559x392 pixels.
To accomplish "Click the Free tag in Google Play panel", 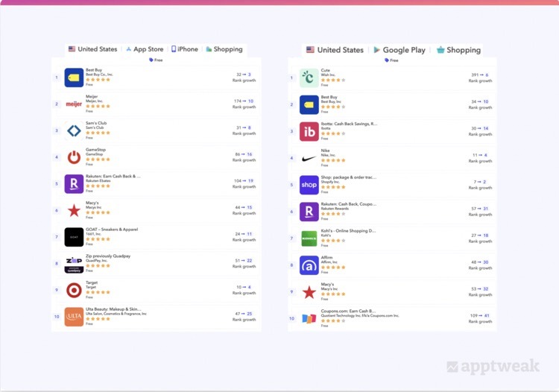I will pyautogui.click(x=391, y=60).
